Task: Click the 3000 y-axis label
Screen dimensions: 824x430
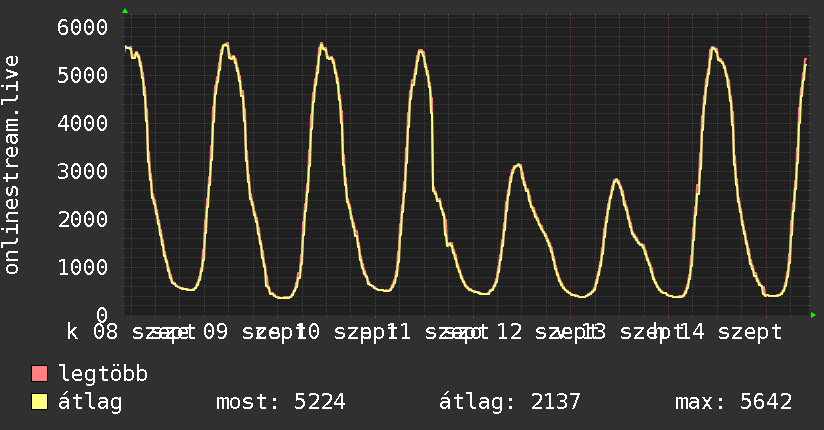Action: (83, 171)
